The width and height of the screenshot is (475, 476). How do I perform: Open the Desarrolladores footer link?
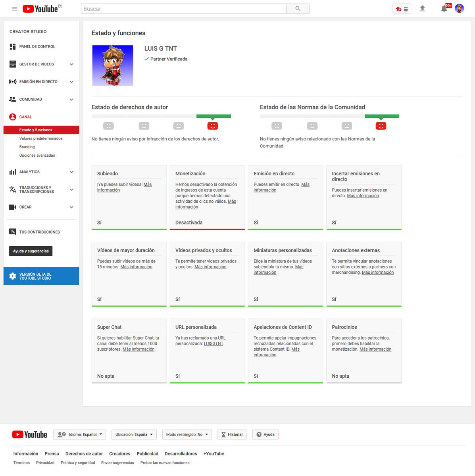pyautogui.click(x=181, y=454)
